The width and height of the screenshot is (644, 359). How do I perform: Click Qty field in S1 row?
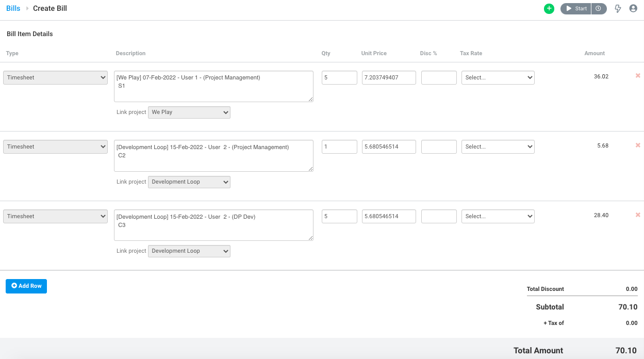pos(339,77)
